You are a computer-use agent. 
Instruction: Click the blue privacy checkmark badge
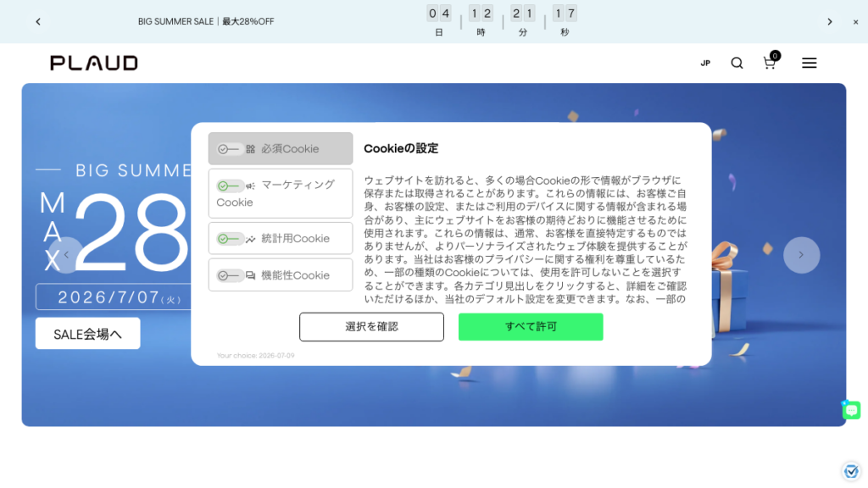pyautogui.click(x=851, y=471)
